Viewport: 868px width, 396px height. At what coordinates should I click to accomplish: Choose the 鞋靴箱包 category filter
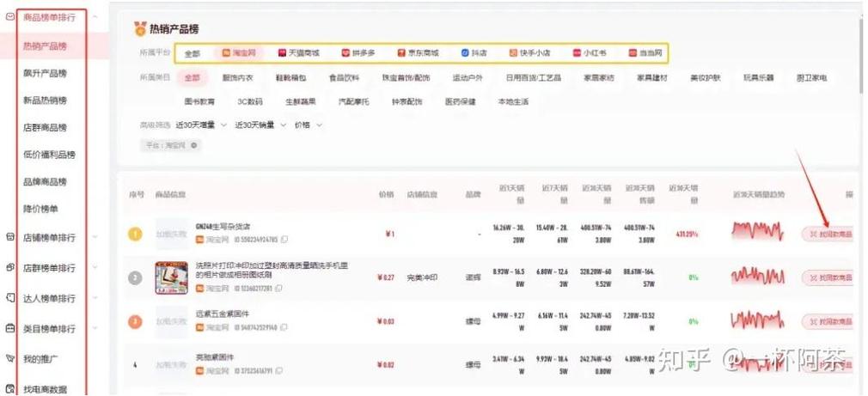(x=290, y=78)
